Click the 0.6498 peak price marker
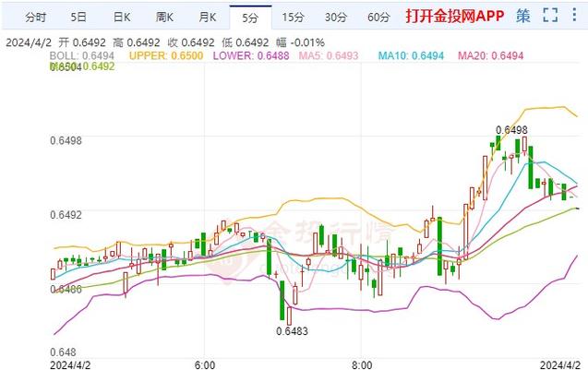The height and width of the screenshot is (370, 588). click(511, 130)
